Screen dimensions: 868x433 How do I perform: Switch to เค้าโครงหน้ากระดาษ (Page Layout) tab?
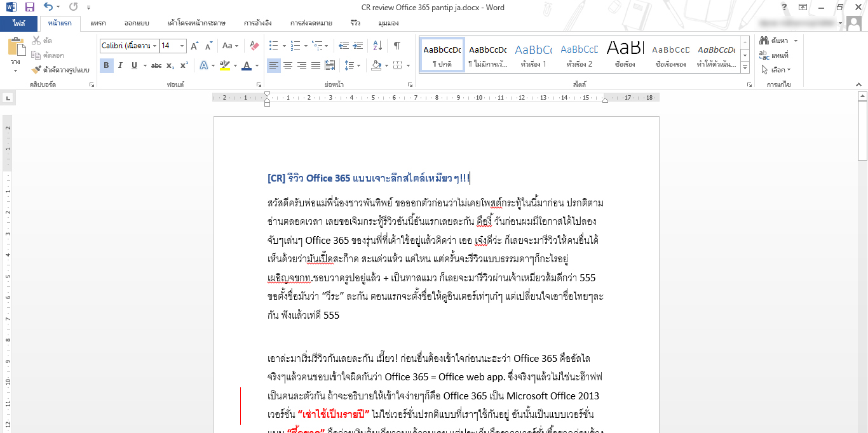pos(196,23)
